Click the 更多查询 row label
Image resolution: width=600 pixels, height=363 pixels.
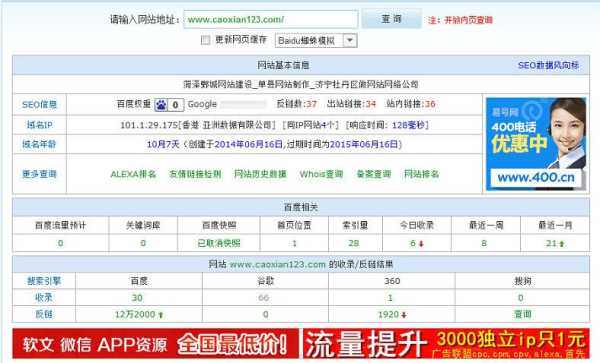click(39, 174)
